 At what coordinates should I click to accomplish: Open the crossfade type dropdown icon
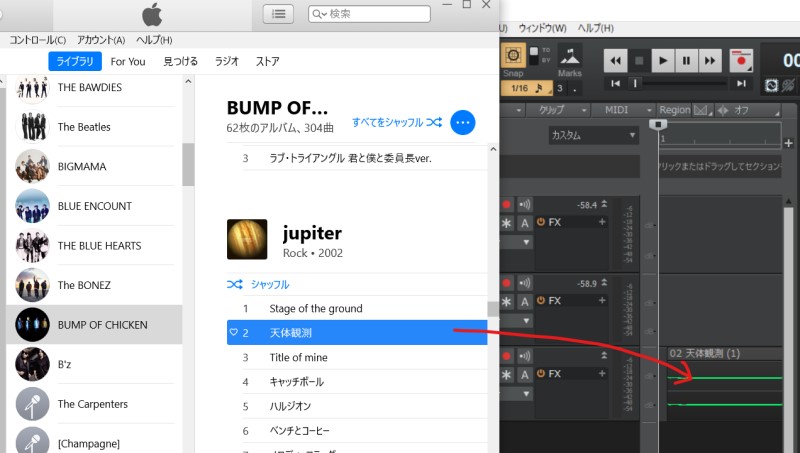click(x=703, y=110)
